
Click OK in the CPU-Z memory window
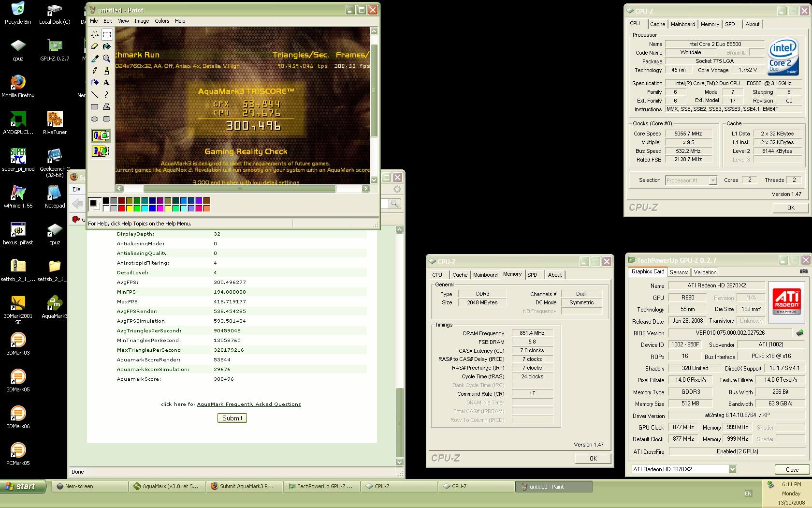593,458
